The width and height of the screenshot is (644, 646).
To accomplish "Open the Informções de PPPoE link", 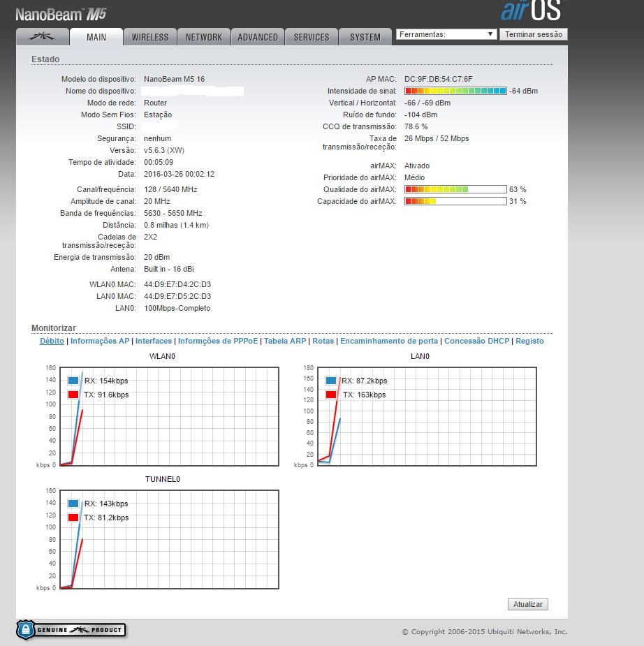I will click(217, 341).
